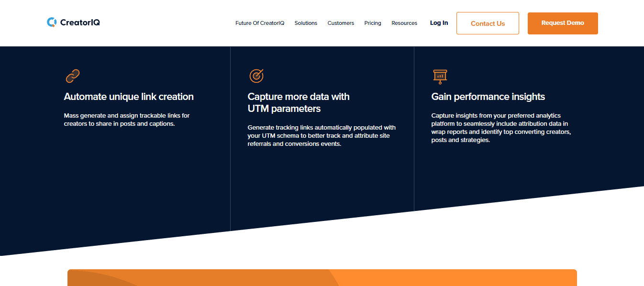
Task: Click the target icon above UTM parameters
Action: tap(256, 76)
